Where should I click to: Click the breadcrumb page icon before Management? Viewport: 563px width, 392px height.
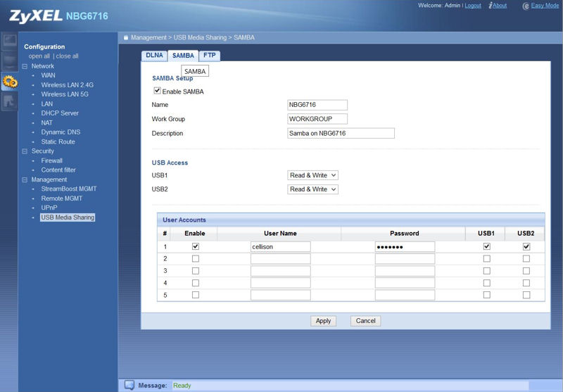pos(126,38)
